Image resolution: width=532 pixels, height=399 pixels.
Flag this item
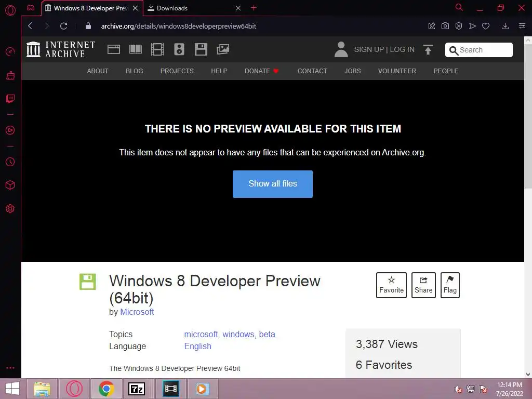tap(450, 285)
